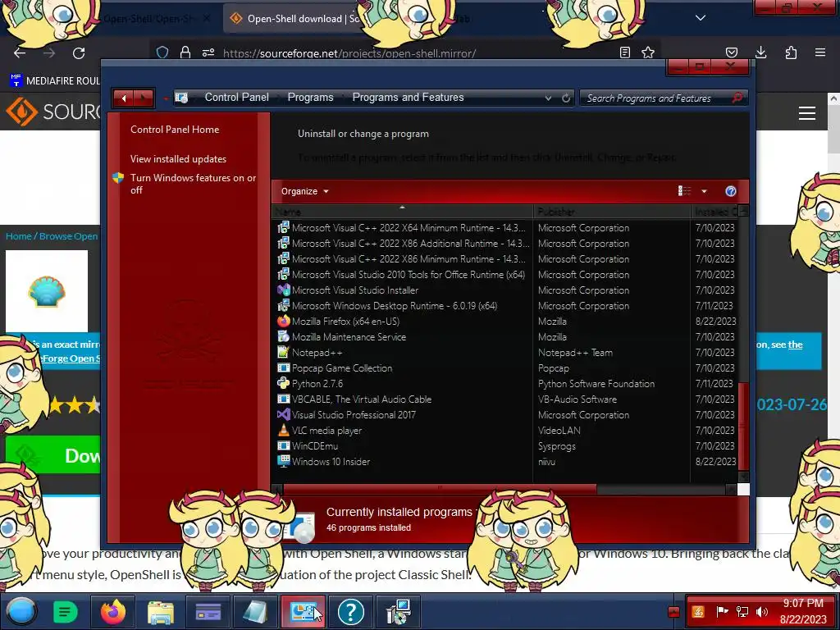The height and width of the screenshot is (630, 840).
Task: Open View installed updates link
Action: point(178,159)
